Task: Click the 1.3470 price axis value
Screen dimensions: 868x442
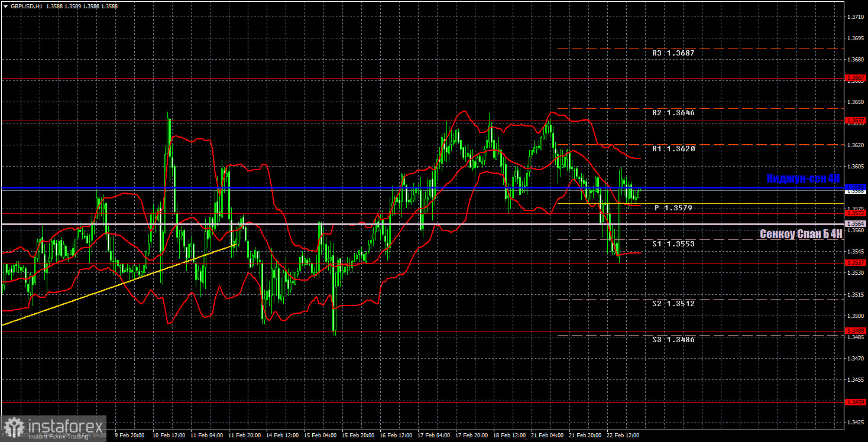Action: point(856,359)
